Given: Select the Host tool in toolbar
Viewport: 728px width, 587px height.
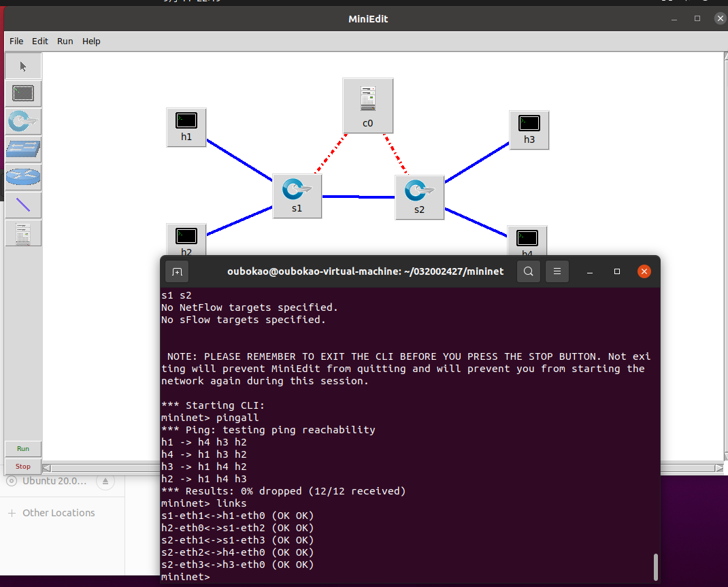Looking at the screenshot, I should click(22, 93).
